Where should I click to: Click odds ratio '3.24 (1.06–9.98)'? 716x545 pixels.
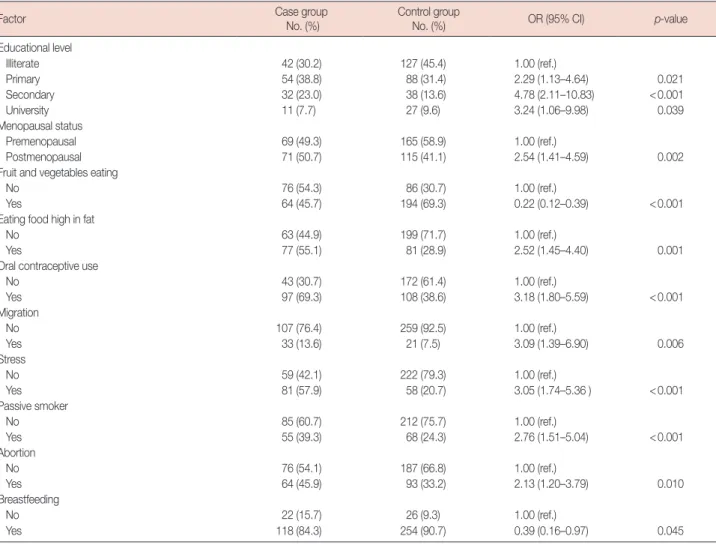551,110
